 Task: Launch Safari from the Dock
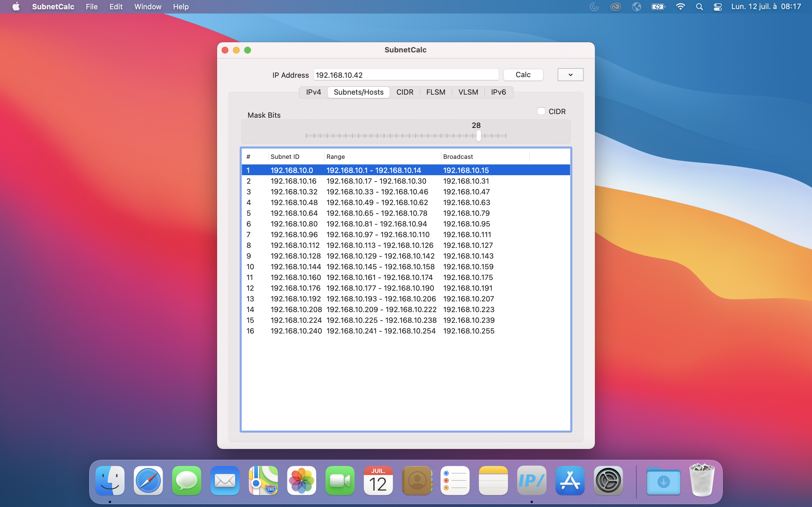click(x=148, y=481)
